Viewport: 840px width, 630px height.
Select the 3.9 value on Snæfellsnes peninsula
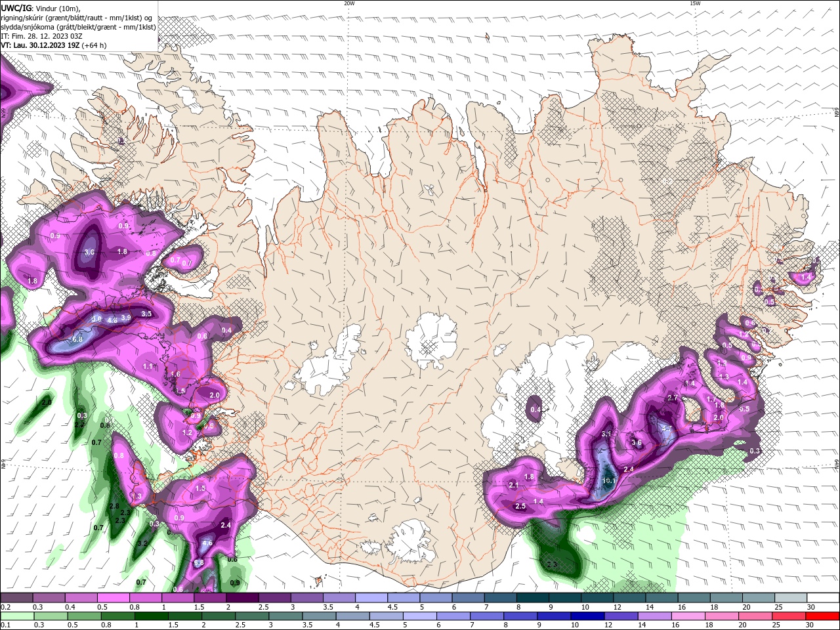[126, 318]
